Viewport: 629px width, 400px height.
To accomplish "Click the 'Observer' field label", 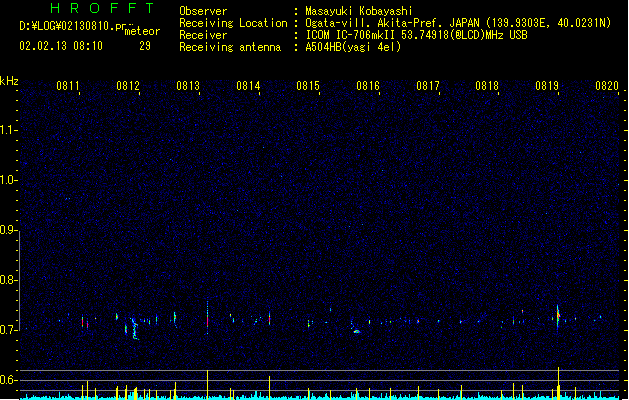I will click(203, 11).
